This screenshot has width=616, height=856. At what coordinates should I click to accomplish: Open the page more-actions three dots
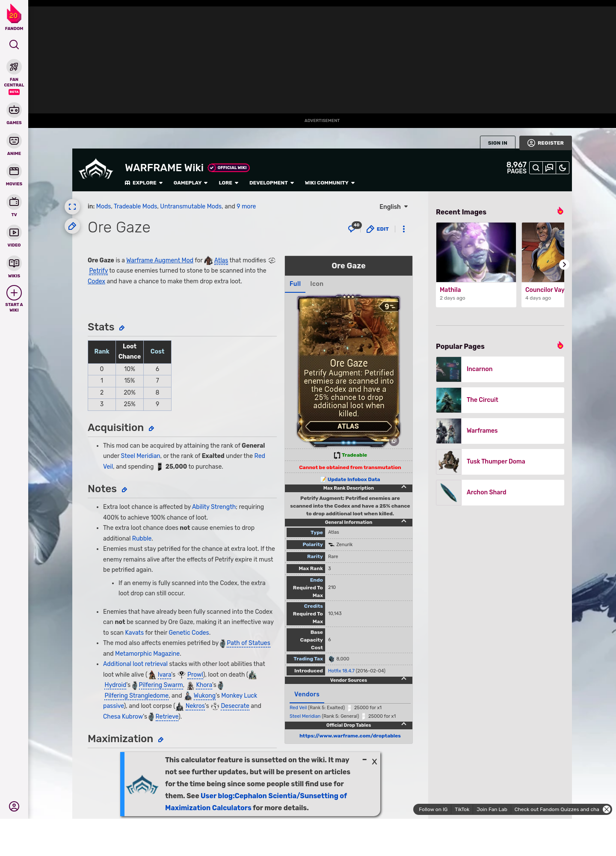pyautogui.click(x=404, y=229)
